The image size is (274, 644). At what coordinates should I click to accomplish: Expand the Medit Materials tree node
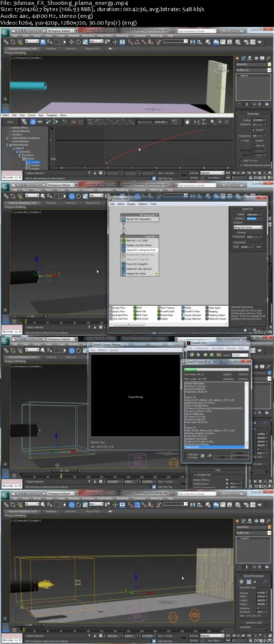(7, 145)
